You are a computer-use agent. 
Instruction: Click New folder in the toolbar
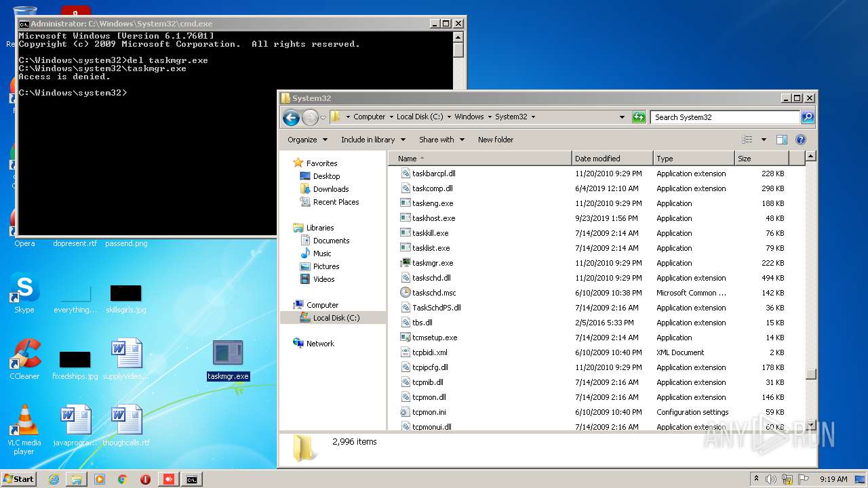(x=496, y=140)
